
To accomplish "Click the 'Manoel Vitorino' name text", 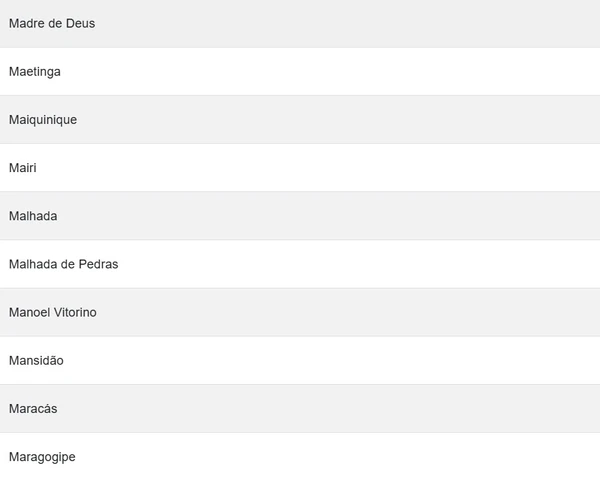I will pyautogui.click(x=53, y=312).
